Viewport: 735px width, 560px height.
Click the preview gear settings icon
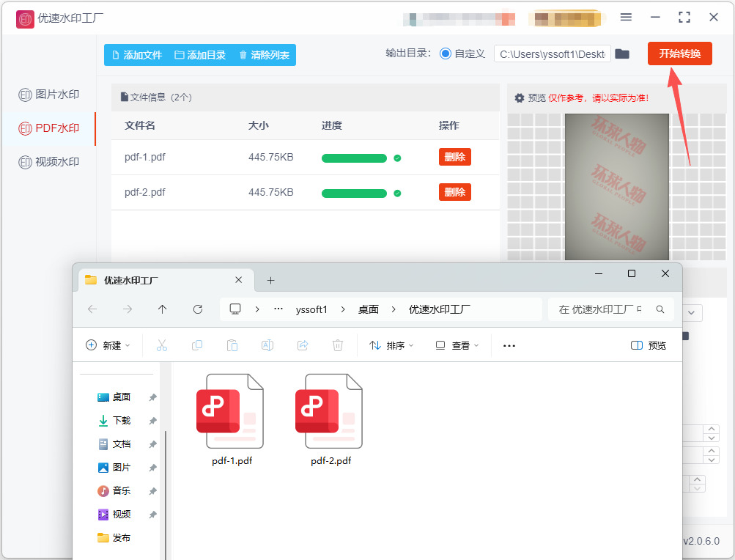(520, 98)
